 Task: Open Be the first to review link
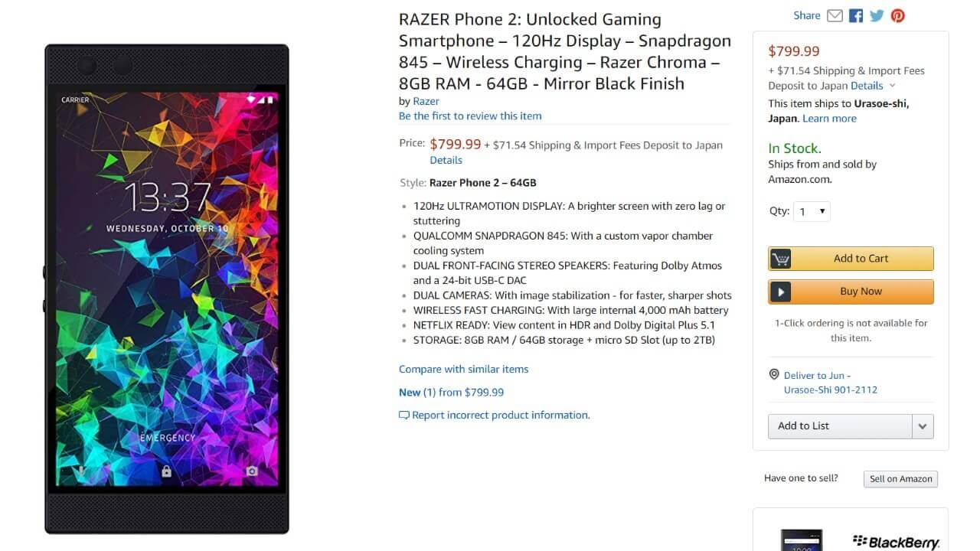470,116
